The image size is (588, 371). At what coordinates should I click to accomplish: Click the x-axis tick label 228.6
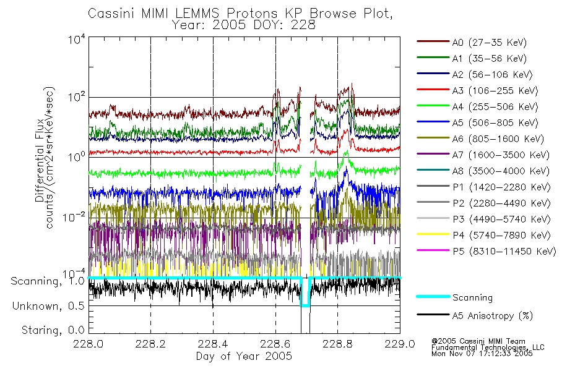point(275,344)
